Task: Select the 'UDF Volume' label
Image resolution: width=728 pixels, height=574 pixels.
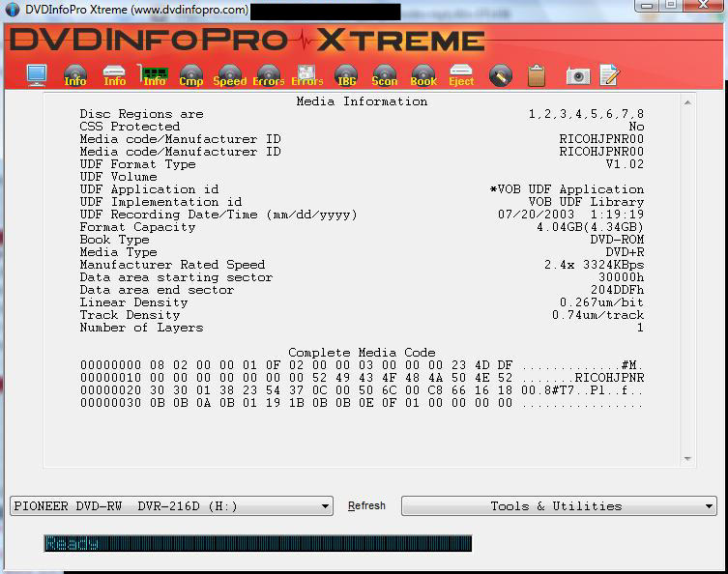Action: click(118, 177)
